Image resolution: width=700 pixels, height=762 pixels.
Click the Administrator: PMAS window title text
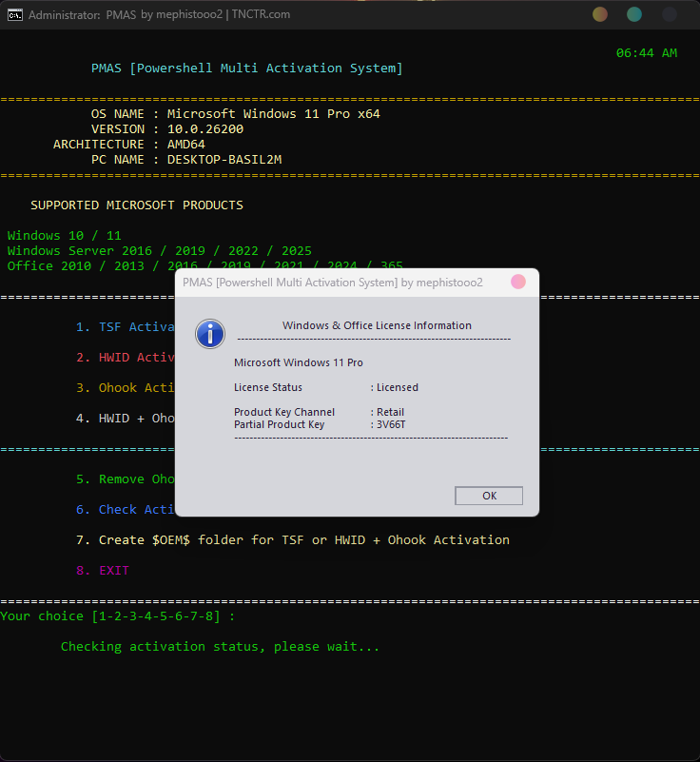click(160, 14)
